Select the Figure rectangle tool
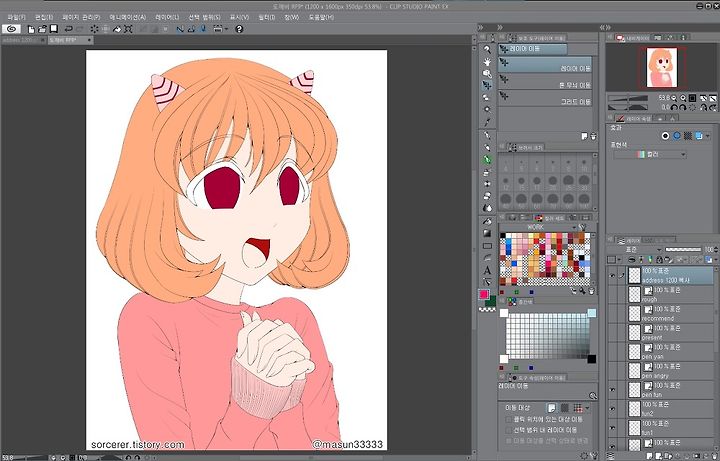The image size is (720, 461). 487,246
